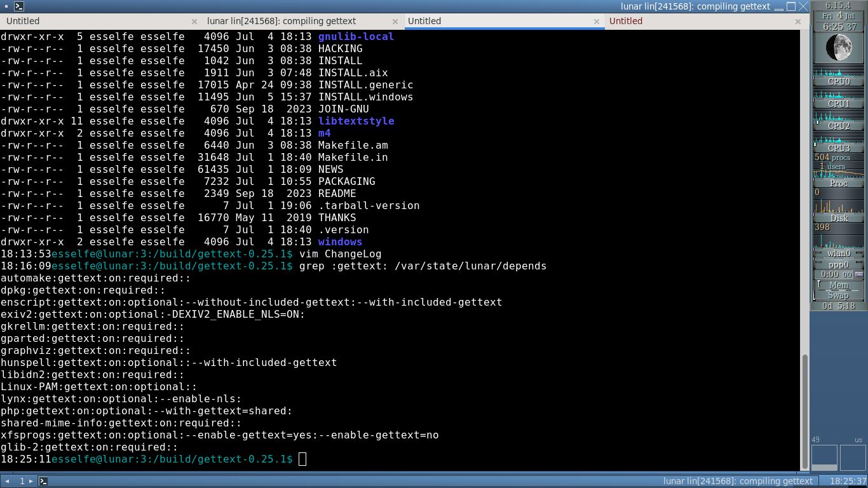
Task: Open the window menu dot in the titlebar
Action: (6, 6)
